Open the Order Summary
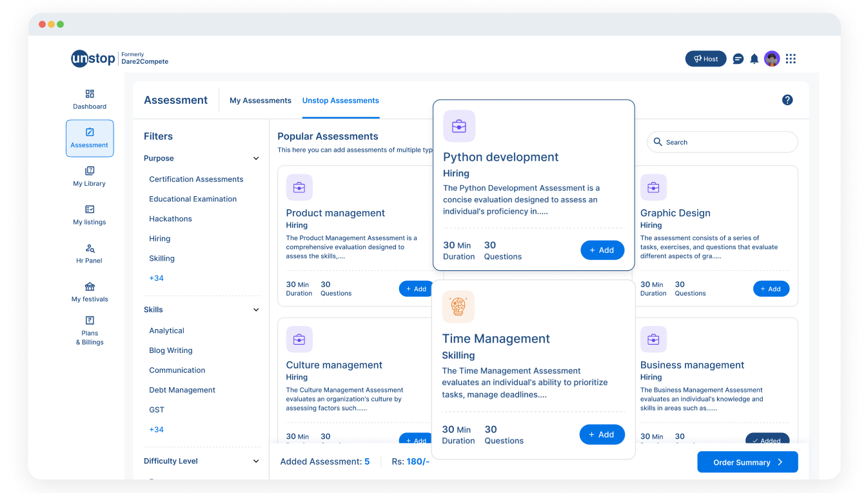Screen dimensions: 868x493 pyautogui.click(x=747, y=462)
